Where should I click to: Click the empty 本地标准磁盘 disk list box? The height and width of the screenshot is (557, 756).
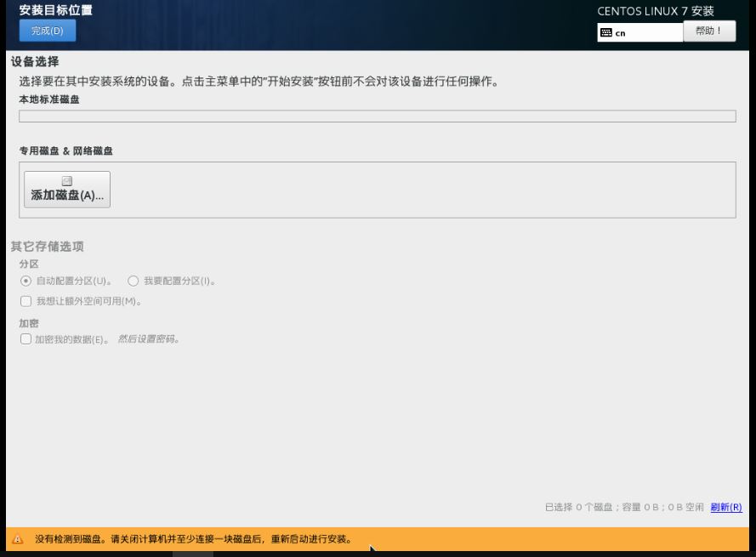click(x=378, y=117)
